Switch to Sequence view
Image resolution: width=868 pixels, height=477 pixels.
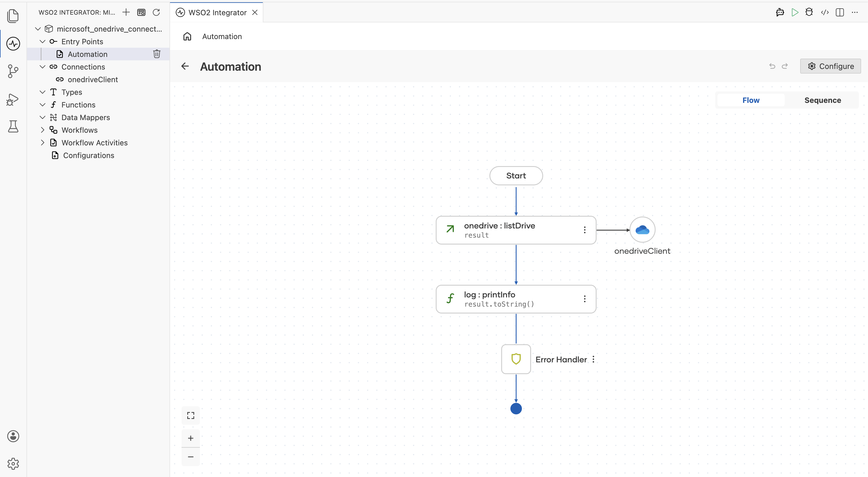click(823, 100)
